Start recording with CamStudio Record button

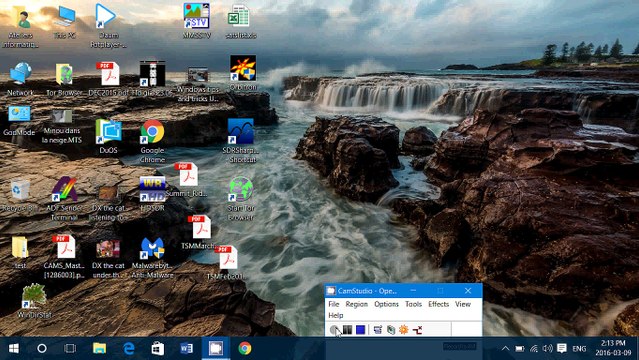[x=334, y=329]
